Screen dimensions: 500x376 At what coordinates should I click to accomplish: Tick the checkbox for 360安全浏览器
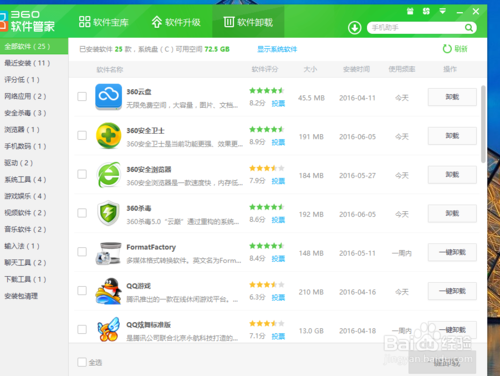[82, 174]
